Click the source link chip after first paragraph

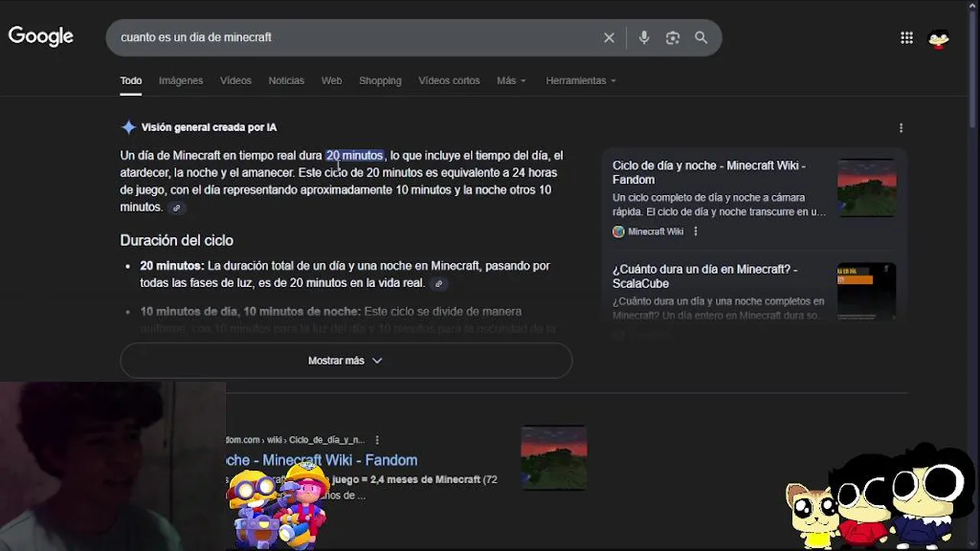[x=176, y=208]
